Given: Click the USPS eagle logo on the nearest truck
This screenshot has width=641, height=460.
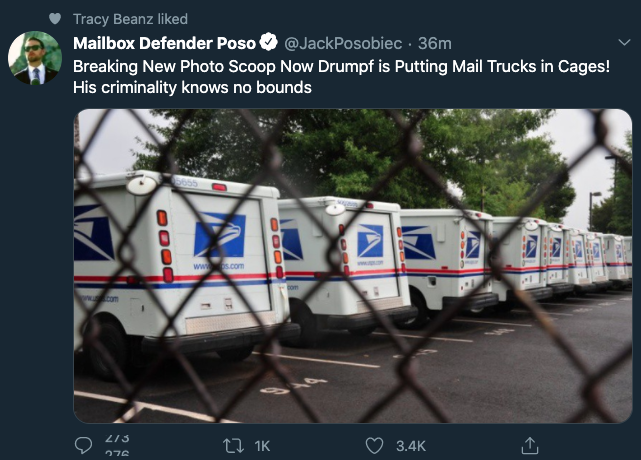Looking at the screenshot, I should pos(220,236).
